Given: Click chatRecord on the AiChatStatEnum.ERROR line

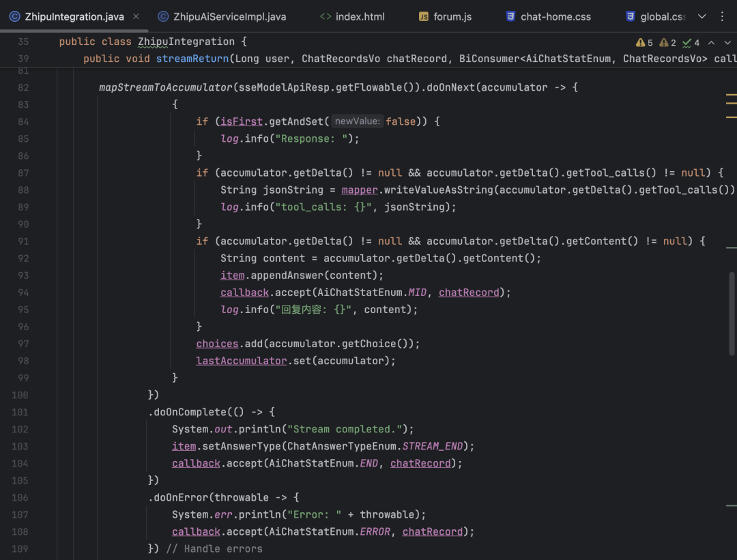Looking at the screenshot, I should click(433, 532).
